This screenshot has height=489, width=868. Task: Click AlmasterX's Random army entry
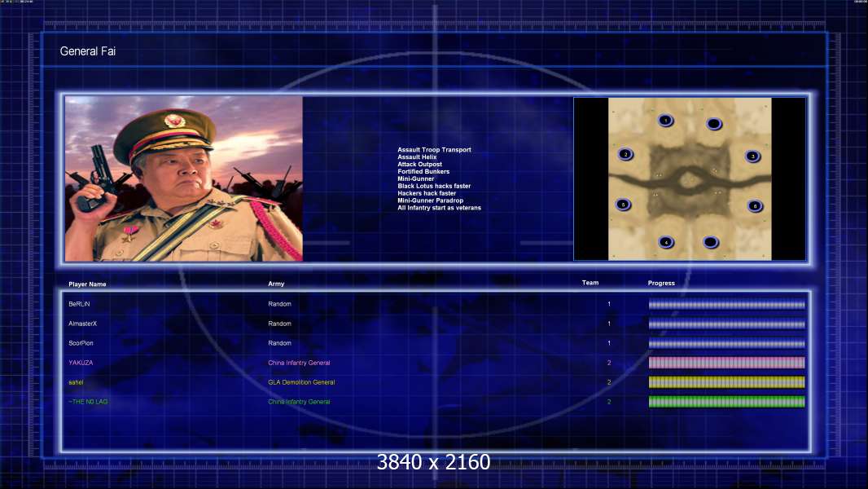[x=279, y=324]
